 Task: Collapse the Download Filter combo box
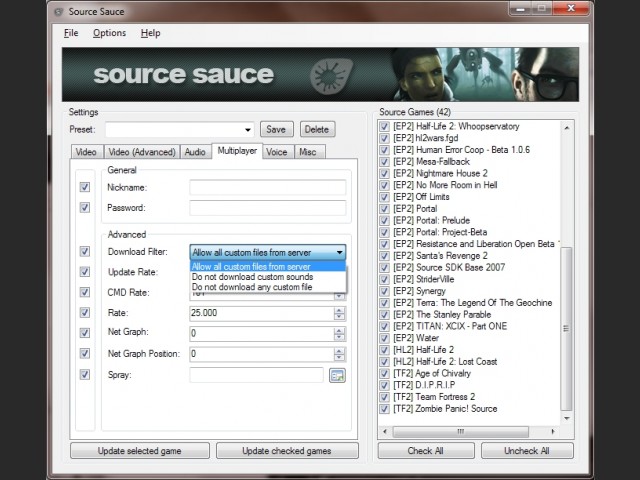(339, 252)
